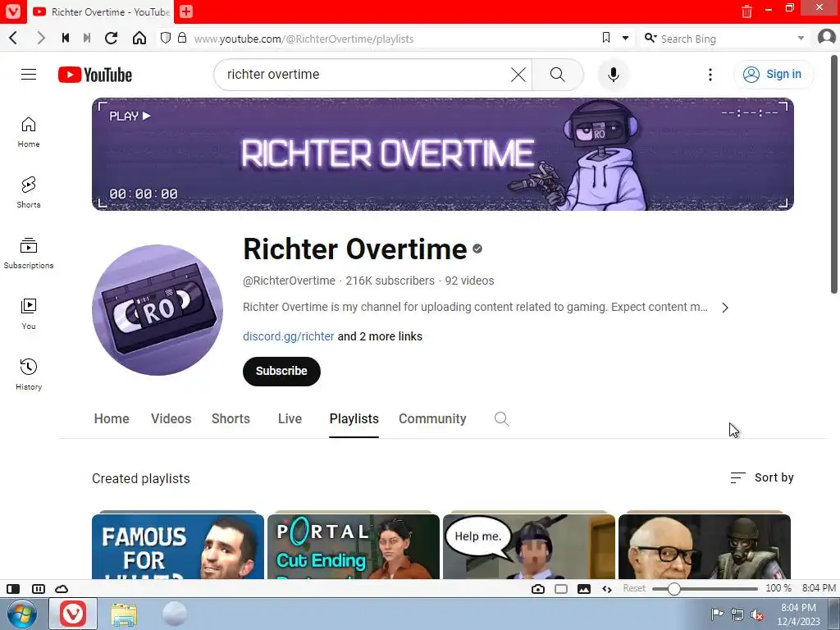Reload the current page
The height and width of the screenshot is (630, 840).
tap(111, 38)
